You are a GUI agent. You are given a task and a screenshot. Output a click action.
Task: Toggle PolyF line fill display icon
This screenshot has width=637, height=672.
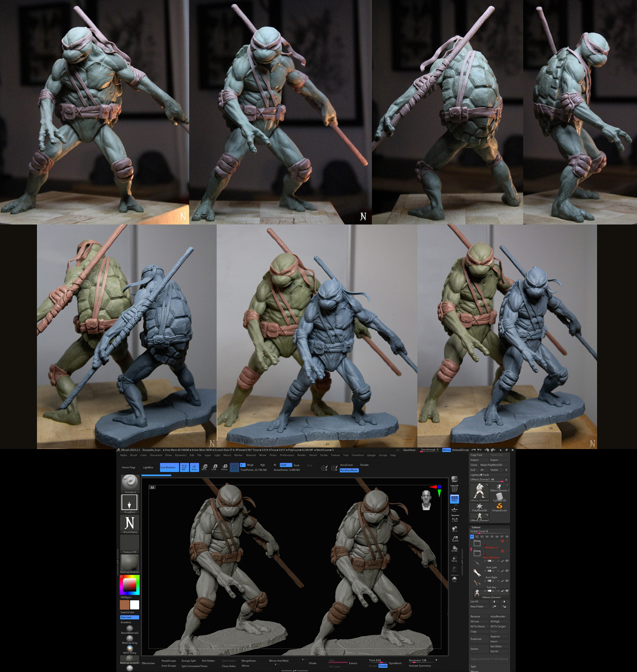click(x=454, y=489)
